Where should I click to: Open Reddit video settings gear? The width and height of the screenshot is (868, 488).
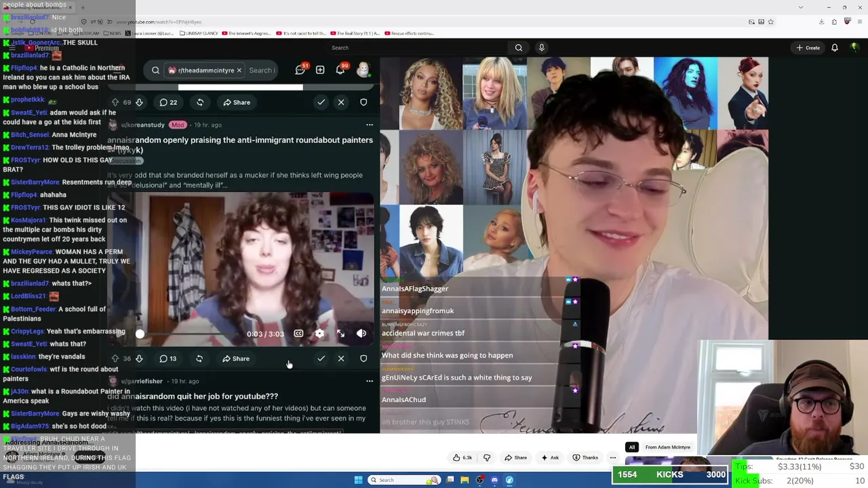[x=319, y=333]
